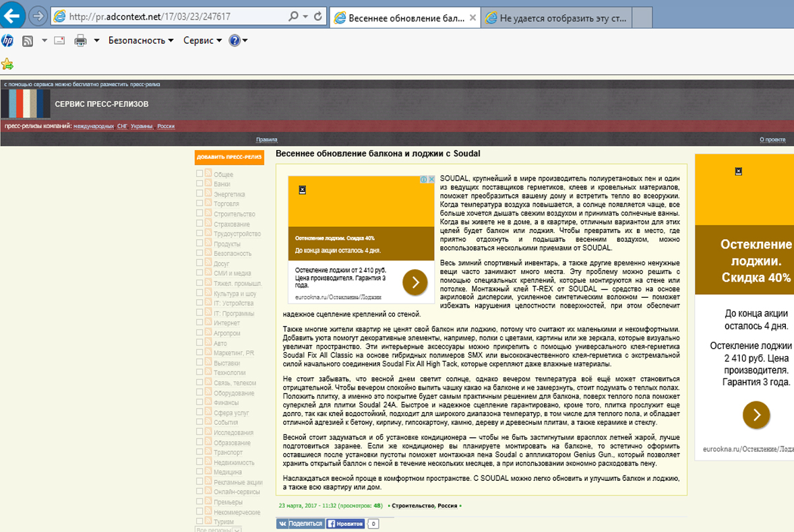Open the СНГ press-releases link

click(123, 127)
